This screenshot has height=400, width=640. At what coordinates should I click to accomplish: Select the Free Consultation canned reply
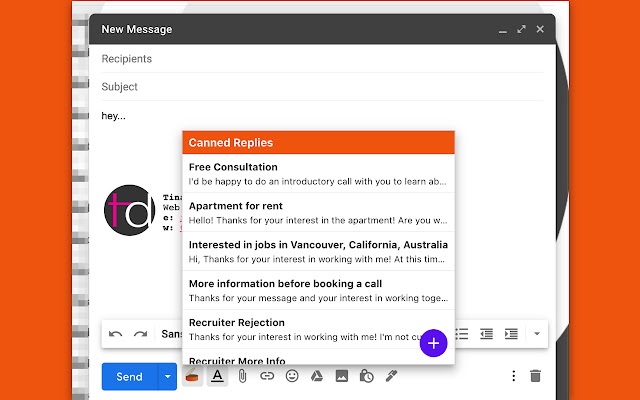[x=318, y=174]
